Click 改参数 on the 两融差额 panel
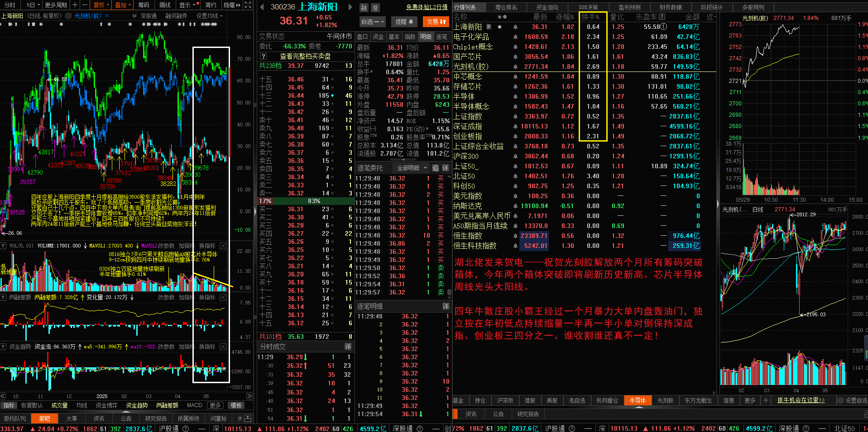The height and width of the screenshot is (432, 868). tap(166, 297)
